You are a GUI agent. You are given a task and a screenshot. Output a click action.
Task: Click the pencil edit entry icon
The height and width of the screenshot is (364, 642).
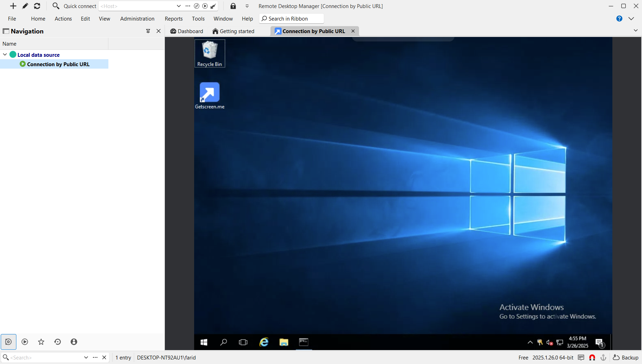pos(25,6)
